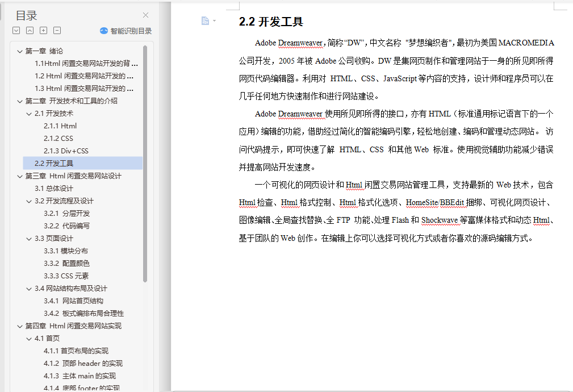573x392 pixels.
Task: Click HomeSite/BBEdit in the third paragraph
Action: pyautogui.click(x=435, y=202)
